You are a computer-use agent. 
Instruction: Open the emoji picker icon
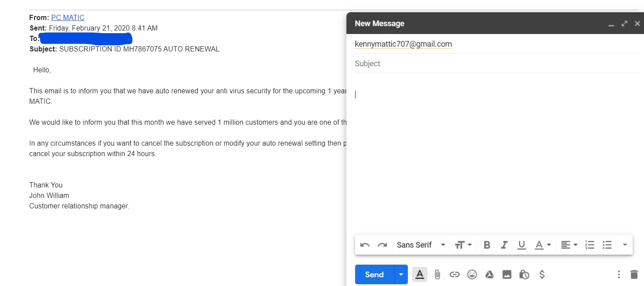[x=472, y=275]
